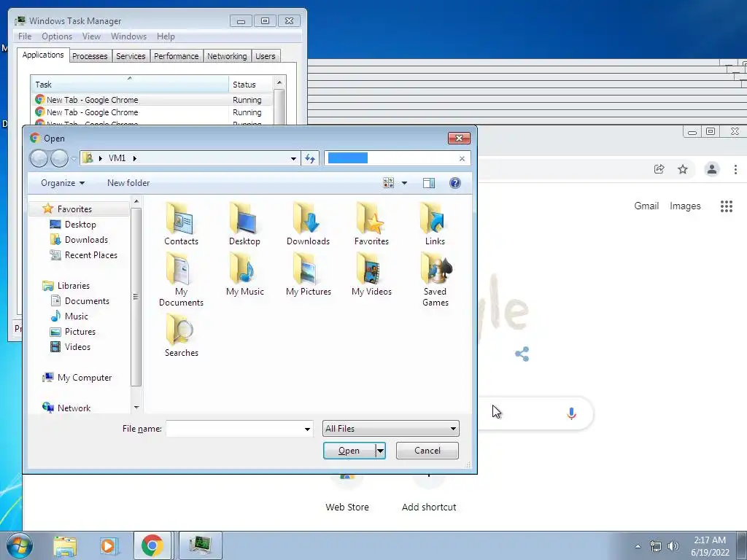Image resolution: width=747 pixels, height=560 pixels.
Task: Click the Open button
Action: 349,451
